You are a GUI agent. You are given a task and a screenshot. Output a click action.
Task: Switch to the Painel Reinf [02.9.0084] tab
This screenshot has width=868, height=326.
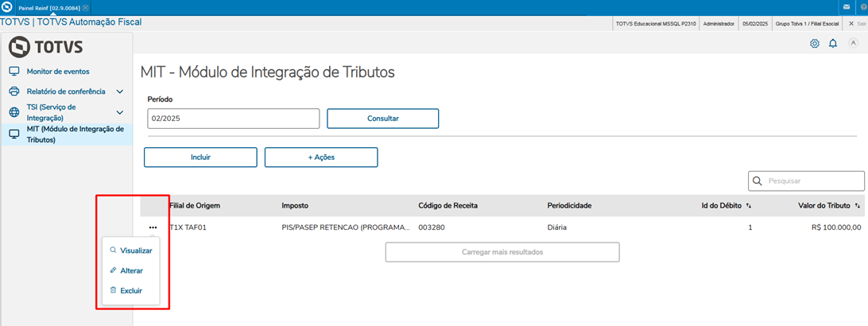(50, 8)
